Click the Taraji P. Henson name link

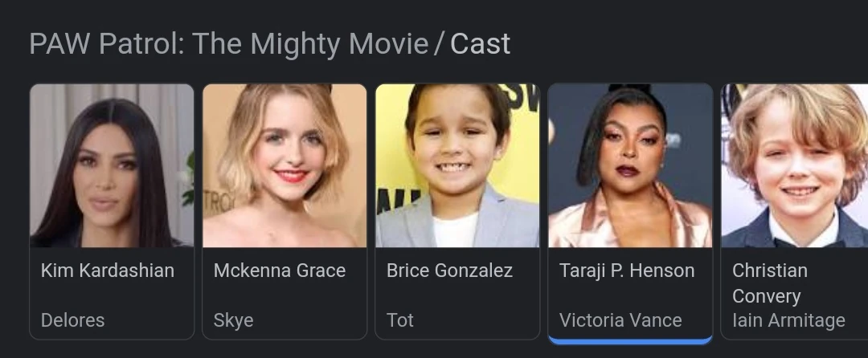click(x=627, y=271)
